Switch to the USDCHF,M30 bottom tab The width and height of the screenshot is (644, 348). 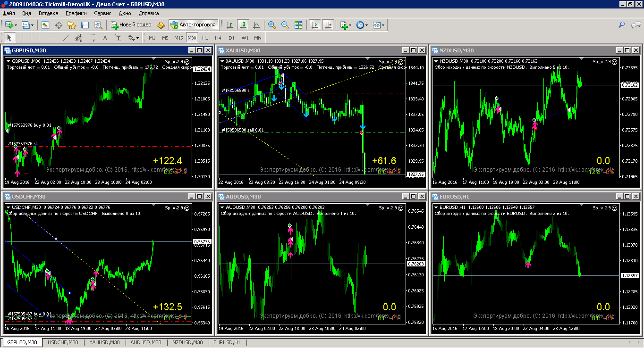click(x=63, y=342)
